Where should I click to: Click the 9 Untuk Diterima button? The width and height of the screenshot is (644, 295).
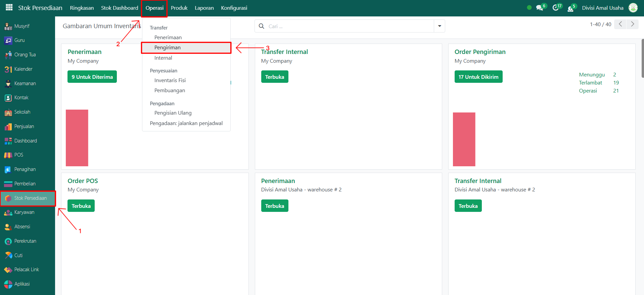[x=92, y=77]
